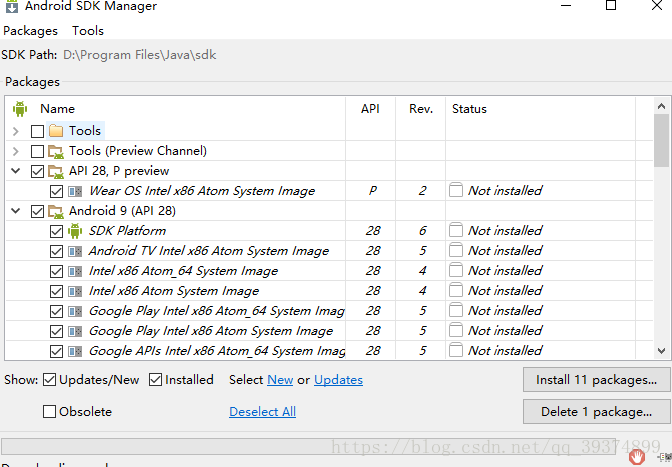
Task: Collapse the Android 9 (API 28) group
Action: pyautogui.click(x=16, y=211)
